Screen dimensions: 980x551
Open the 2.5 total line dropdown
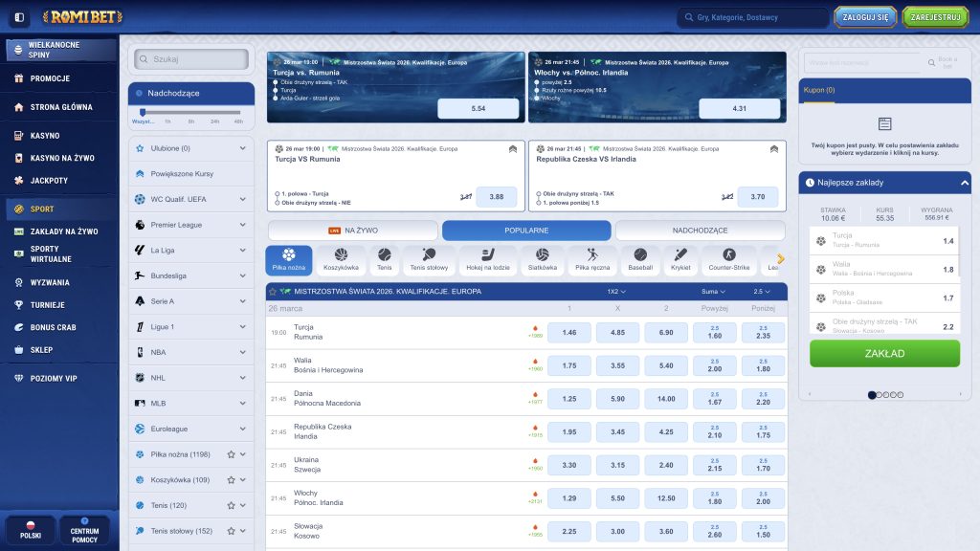762,292
